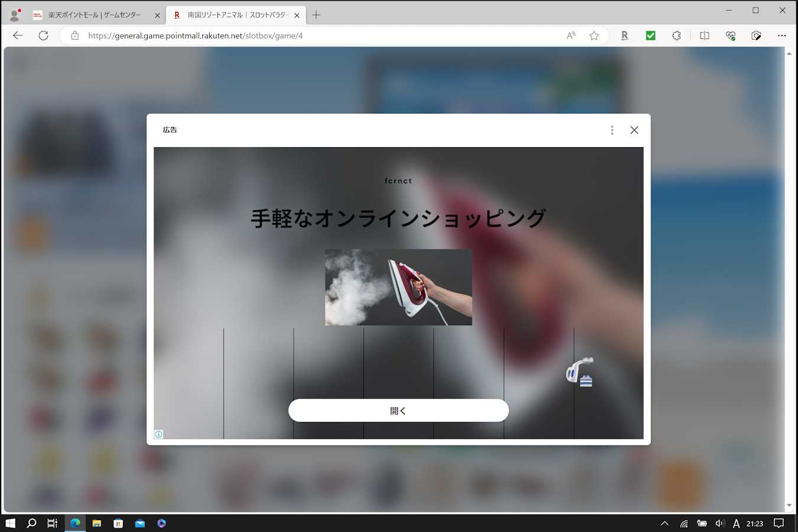Switch to the 楽天ポイントモール browser tab
798x532 pixels.
95,15
